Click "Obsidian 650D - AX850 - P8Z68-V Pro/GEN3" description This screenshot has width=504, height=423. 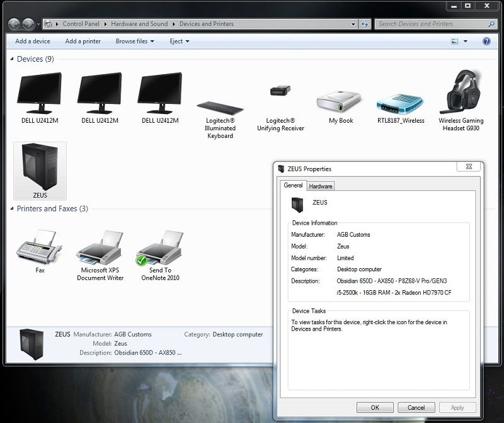click(x=391, y=281)
